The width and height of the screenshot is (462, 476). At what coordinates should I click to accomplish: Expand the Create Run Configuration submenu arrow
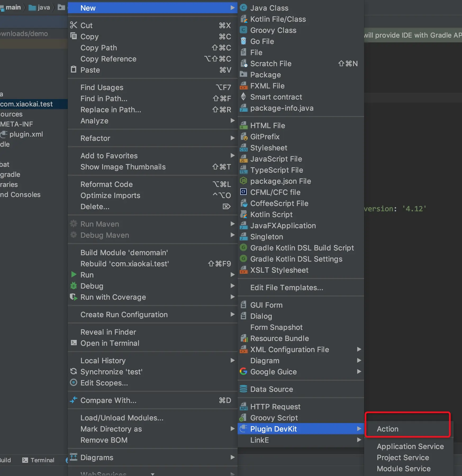[x=233, y=315]
